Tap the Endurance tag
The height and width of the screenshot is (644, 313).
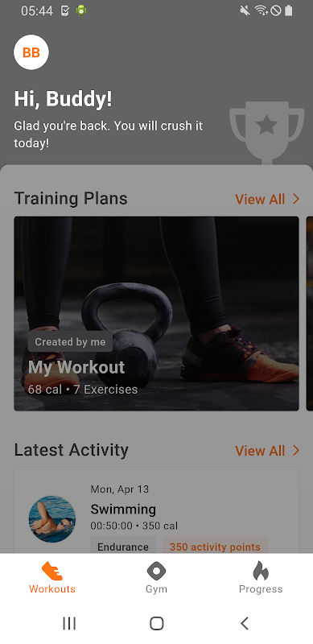pos(123,547)
